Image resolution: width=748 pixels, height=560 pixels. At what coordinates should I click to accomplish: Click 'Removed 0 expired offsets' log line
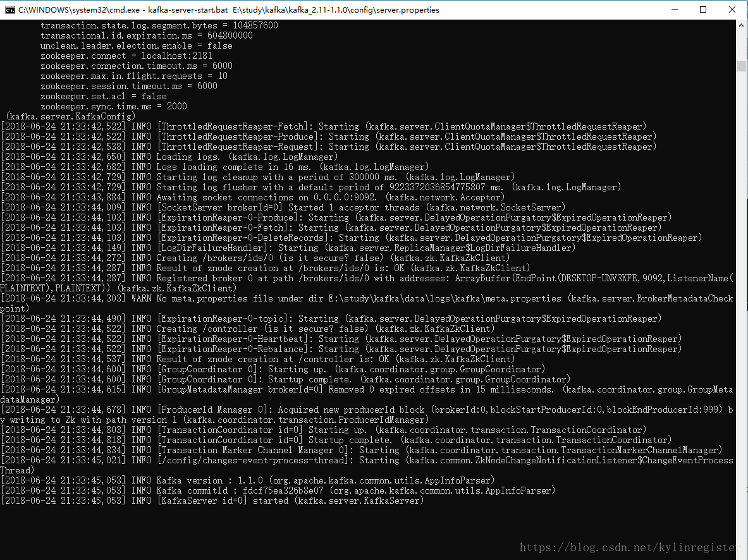367,394
